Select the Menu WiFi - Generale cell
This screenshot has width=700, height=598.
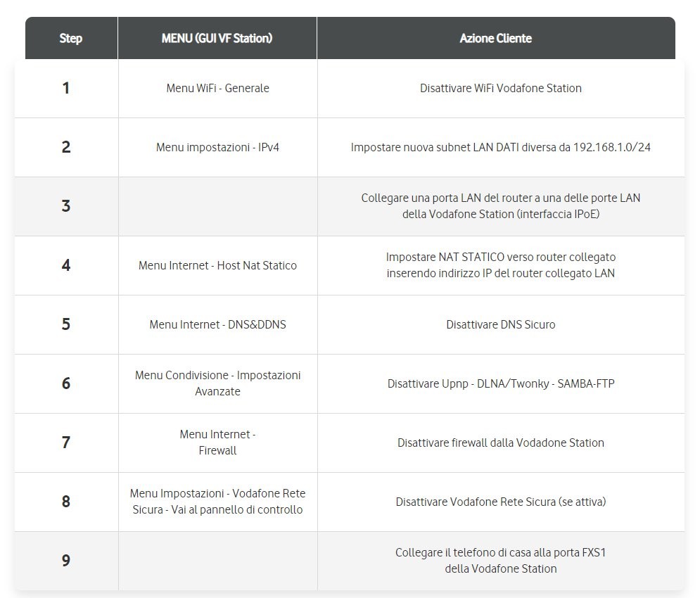(217, 88)
